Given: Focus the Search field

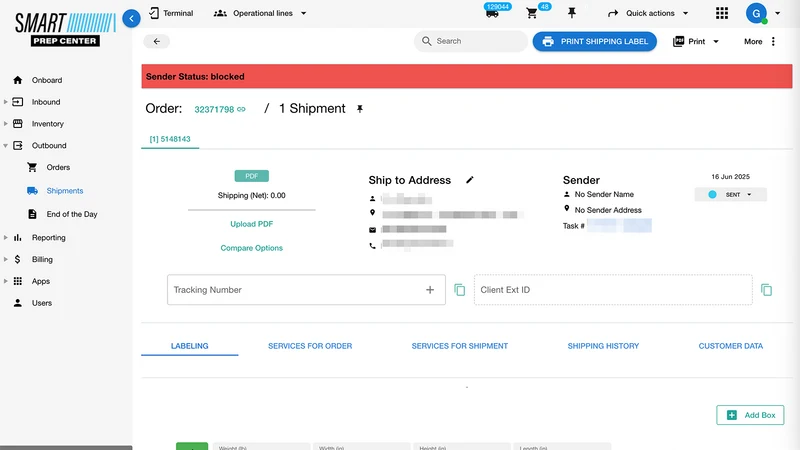Looking at the screenshot, I should pyautogui.click(x=470, y=41).
